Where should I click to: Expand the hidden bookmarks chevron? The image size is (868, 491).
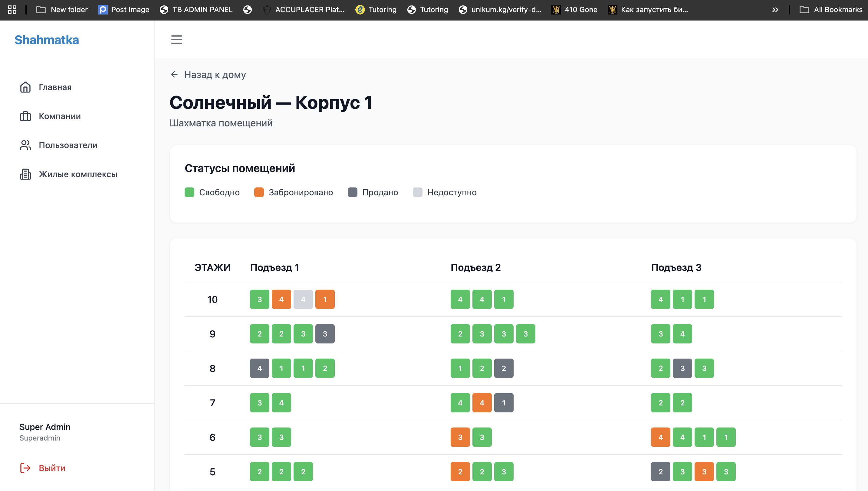click(x=775, y=9)
